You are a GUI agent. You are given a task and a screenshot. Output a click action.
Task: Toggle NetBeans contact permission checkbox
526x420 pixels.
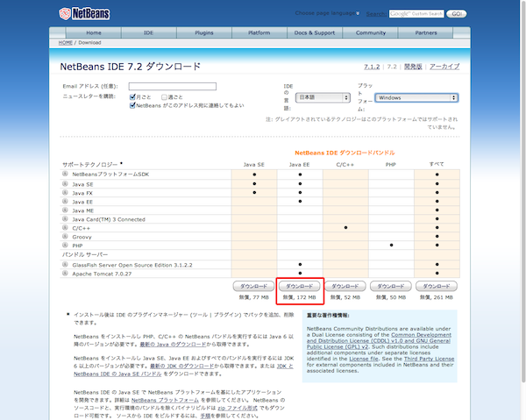132,105
